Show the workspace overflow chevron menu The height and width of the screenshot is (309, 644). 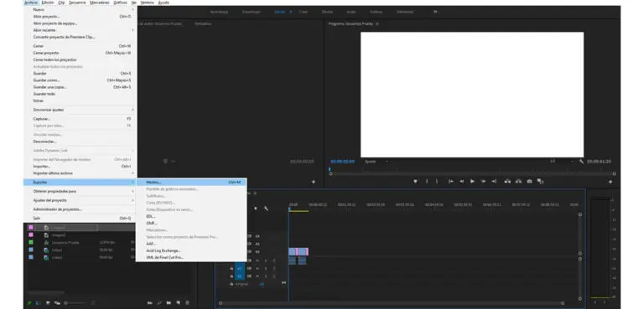(435, 12)
